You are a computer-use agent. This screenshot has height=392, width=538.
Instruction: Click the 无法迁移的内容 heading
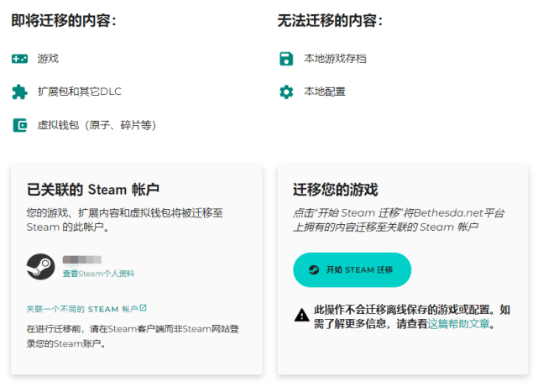tap(330, 21)
